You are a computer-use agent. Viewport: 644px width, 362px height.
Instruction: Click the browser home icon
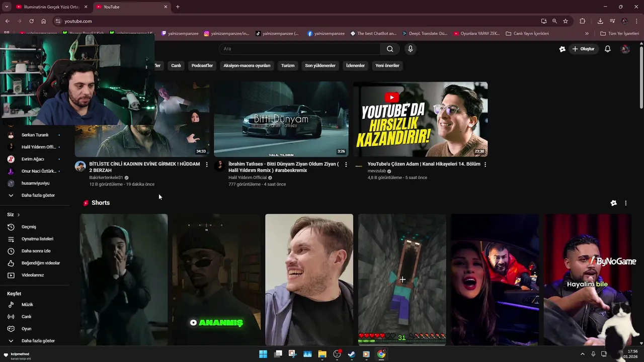coord(43,21)
